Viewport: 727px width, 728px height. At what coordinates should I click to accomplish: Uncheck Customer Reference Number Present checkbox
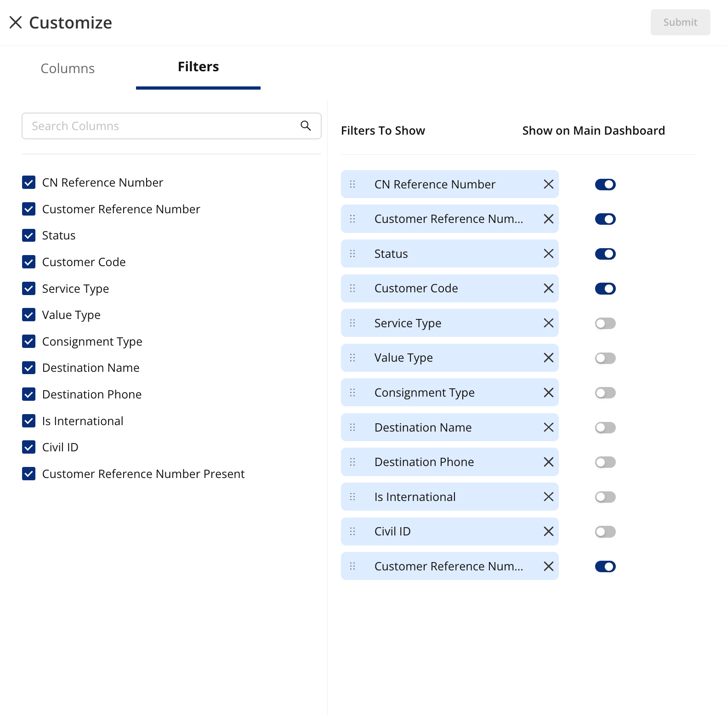tap(29, 474)
